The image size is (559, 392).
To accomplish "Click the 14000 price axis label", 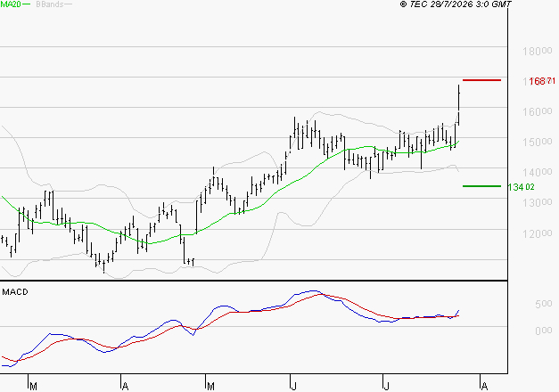I will [538, 173].
